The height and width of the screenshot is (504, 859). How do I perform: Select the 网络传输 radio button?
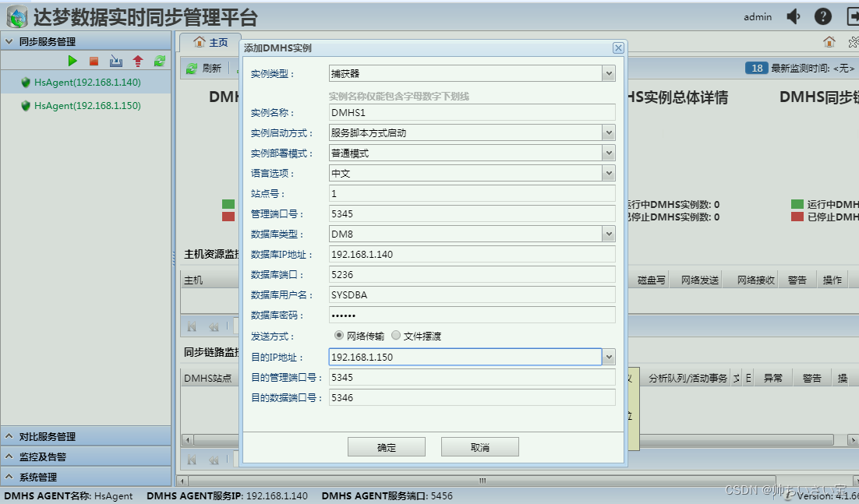339,336
